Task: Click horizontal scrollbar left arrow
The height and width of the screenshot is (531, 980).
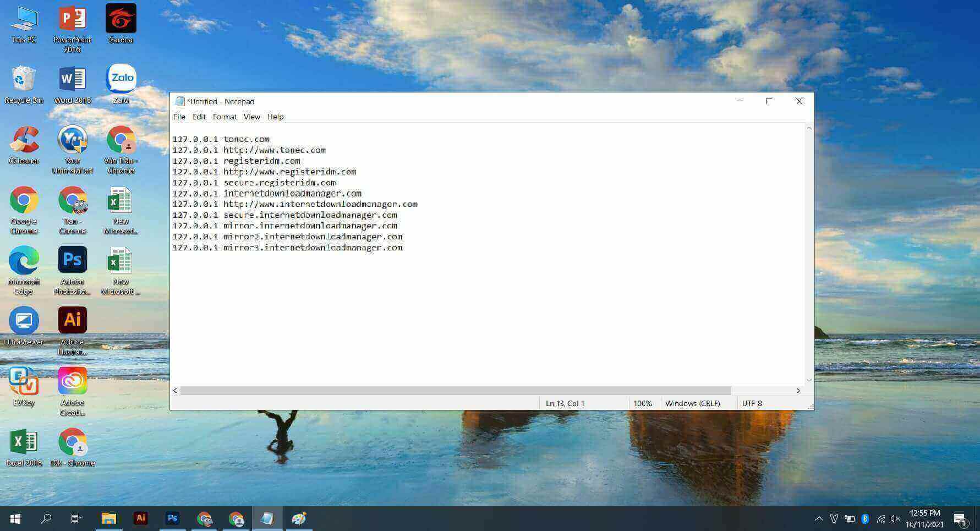Action: (x=176, y=390)
